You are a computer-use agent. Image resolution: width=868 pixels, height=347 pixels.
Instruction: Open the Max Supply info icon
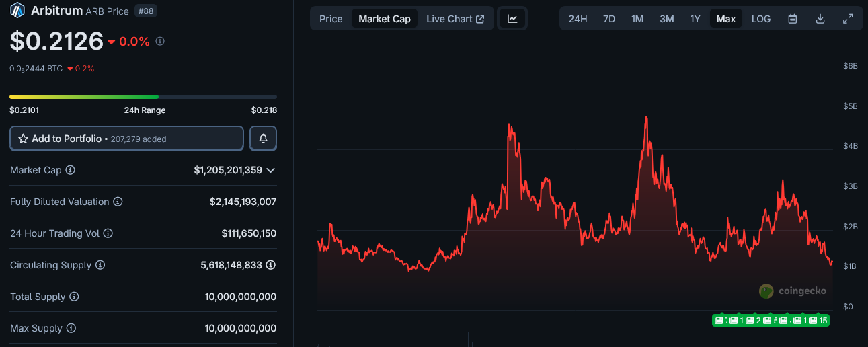71,328
